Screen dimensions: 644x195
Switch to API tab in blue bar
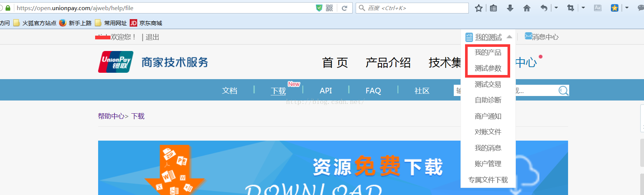coord(326,91)
